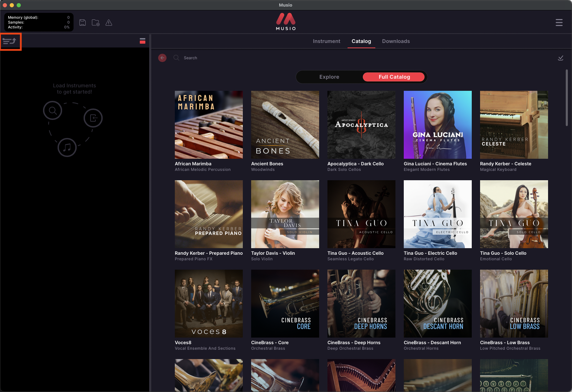Click 'Apocalyptica - Dark Cello' title

356,164
